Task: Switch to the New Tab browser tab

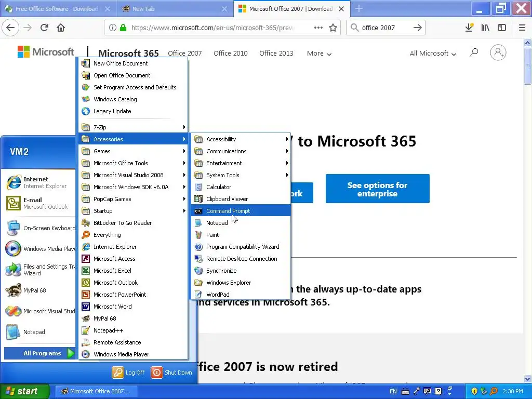Action: (175, 9)
